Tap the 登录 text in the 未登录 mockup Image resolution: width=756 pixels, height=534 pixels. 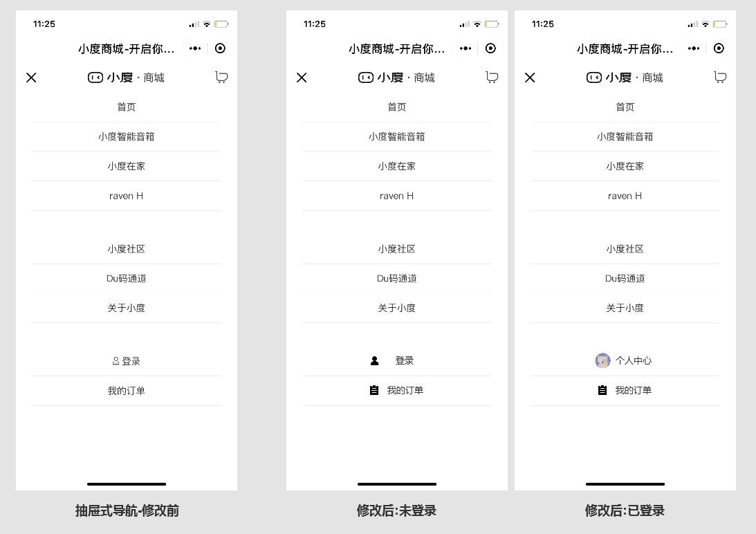coord(405,360)
